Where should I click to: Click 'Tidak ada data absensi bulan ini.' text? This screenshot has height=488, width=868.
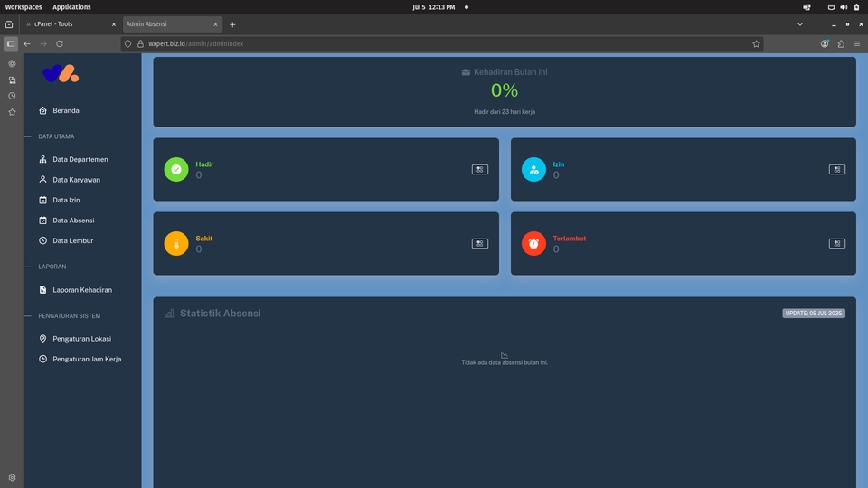(x=505, y=362)
